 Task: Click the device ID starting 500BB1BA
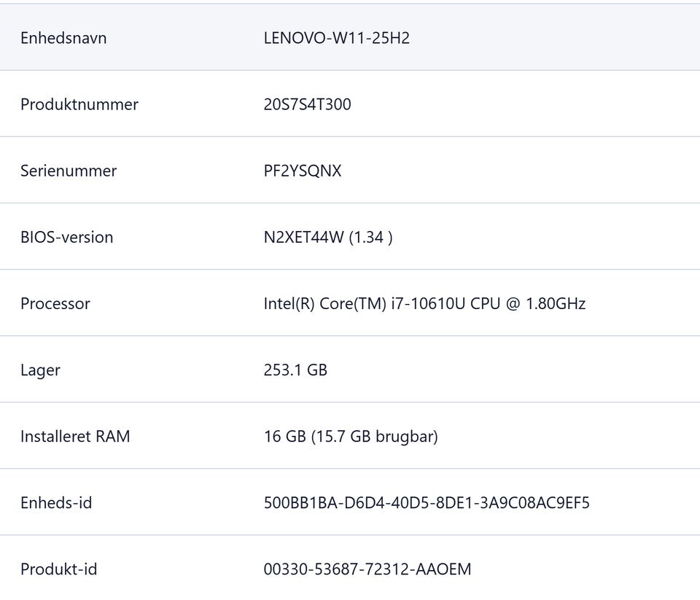(x=427, y=503)
